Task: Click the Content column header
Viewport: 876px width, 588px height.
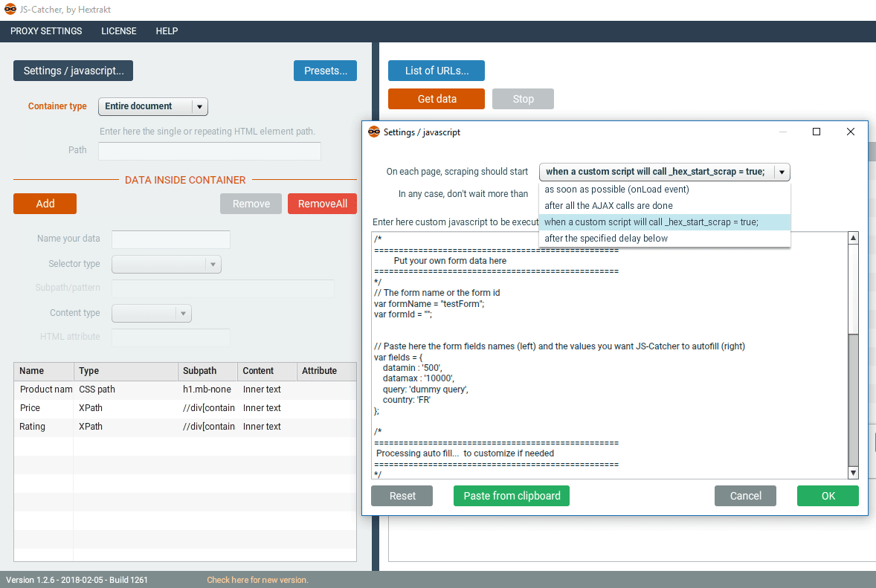Action: 267,371
